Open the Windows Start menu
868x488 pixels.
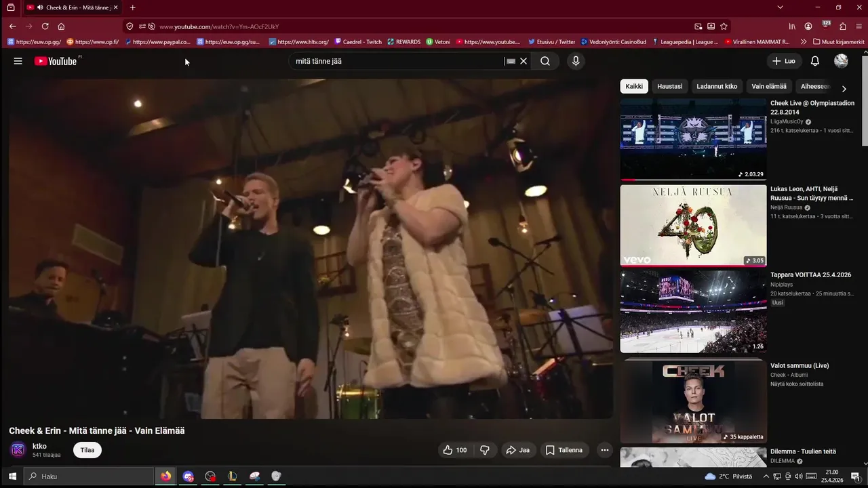[x=12, y=476]
